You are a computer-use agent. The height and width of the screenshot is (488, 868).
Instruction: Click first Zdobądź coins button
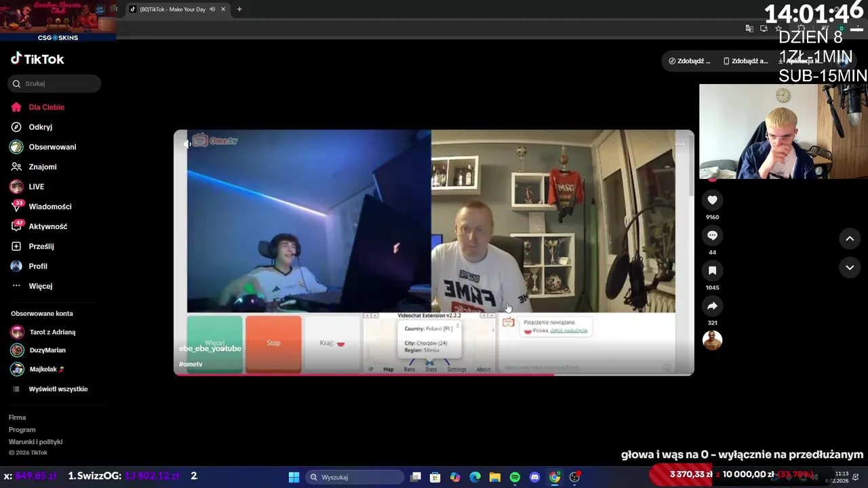[x=689, y=61]
